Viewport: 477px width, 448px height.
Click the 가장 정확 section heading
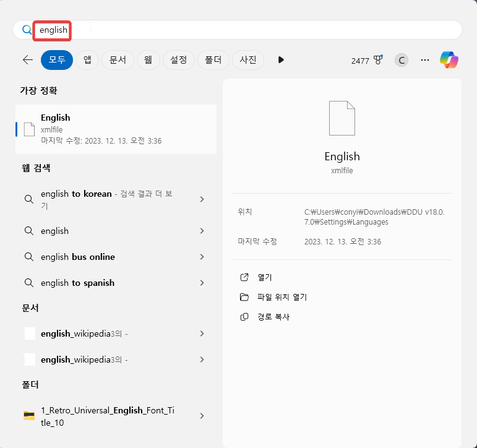point(38,90)
